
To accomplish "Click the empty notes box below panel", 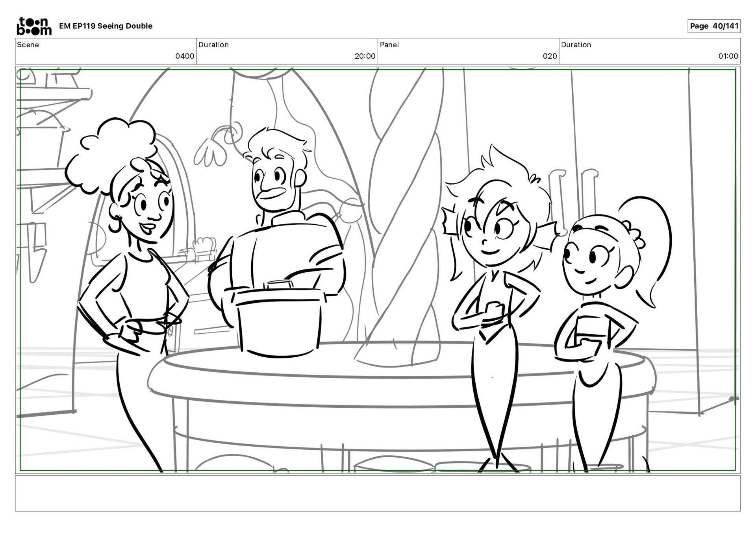I will tap(377, 493).
